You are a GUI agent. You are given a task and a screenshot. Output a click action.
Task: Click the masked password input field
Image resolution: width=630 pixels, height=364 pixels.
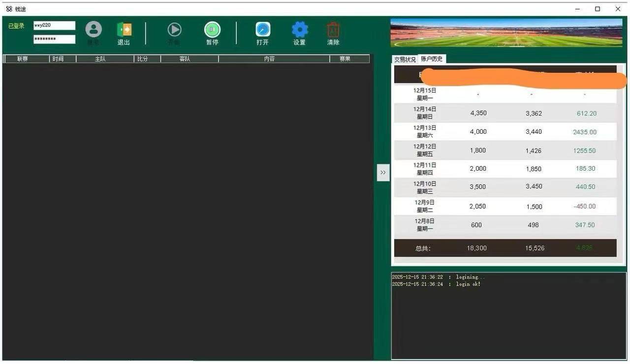54,39
